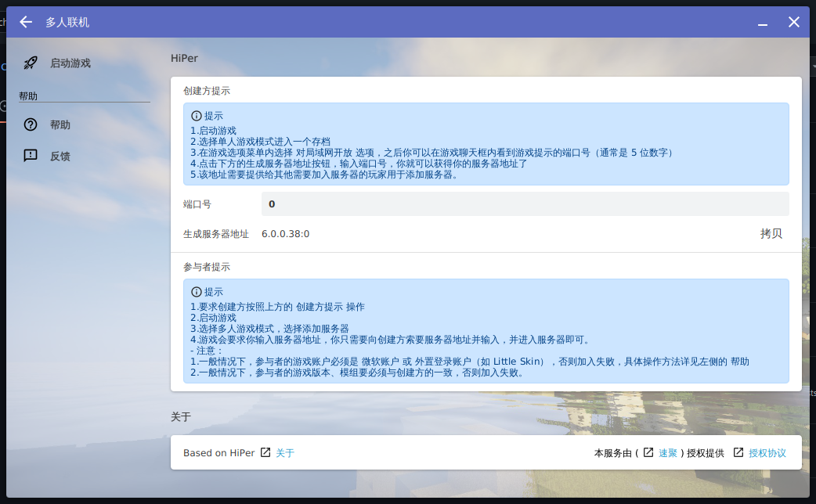Click info icon in 创建方提示 box

point(197,116)
